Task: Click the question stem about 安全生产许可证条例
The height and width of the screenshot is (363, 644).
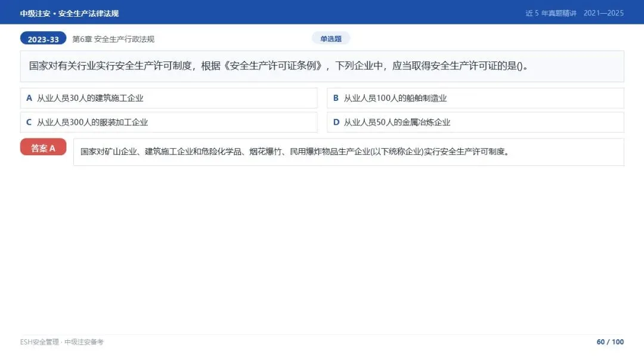Action: pyautogui.click(x=322, y=66)
